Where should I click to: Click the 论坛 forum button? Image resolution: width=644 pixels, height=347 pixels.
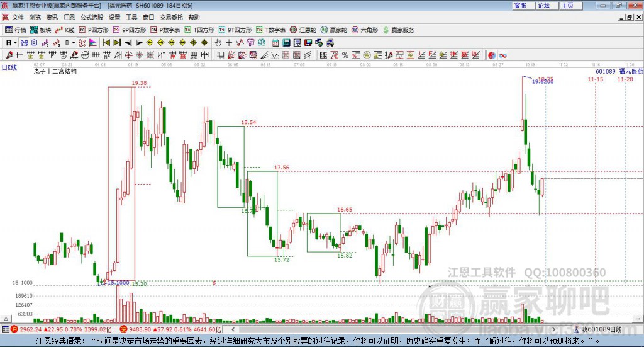click(548, 5)
